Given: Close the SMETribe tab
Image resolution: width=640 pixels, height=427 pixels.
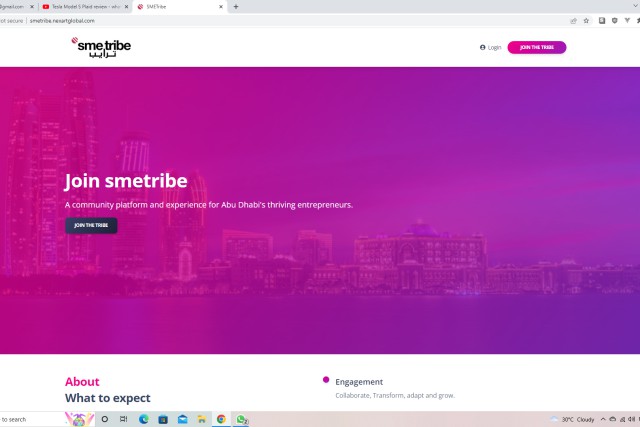Looking at the screenshot, I should point(221,7).
